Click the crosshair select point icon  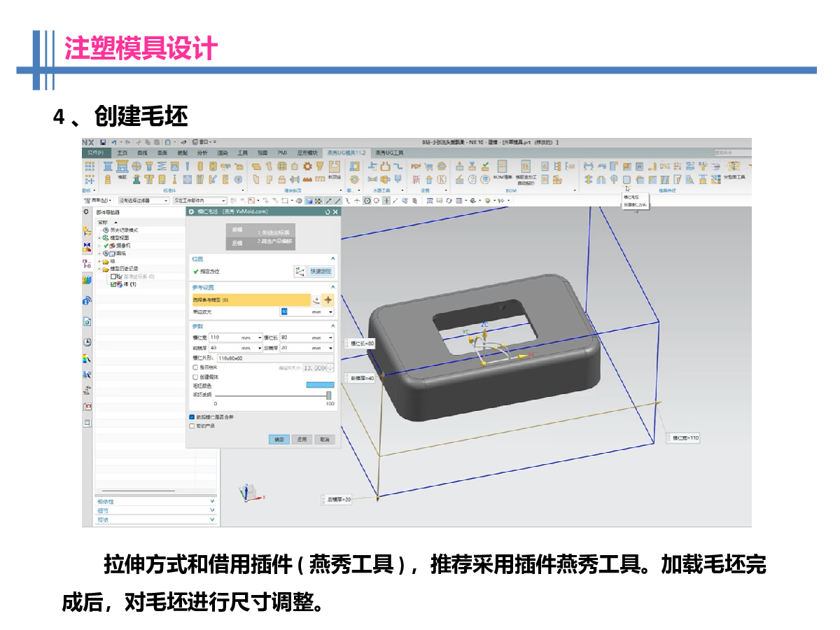click(327, 300)
